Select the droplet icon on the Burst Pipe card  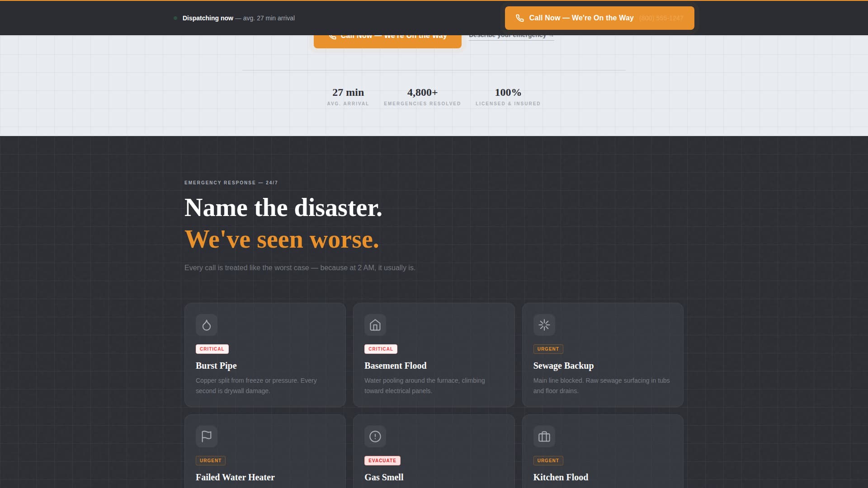point(207,325)
